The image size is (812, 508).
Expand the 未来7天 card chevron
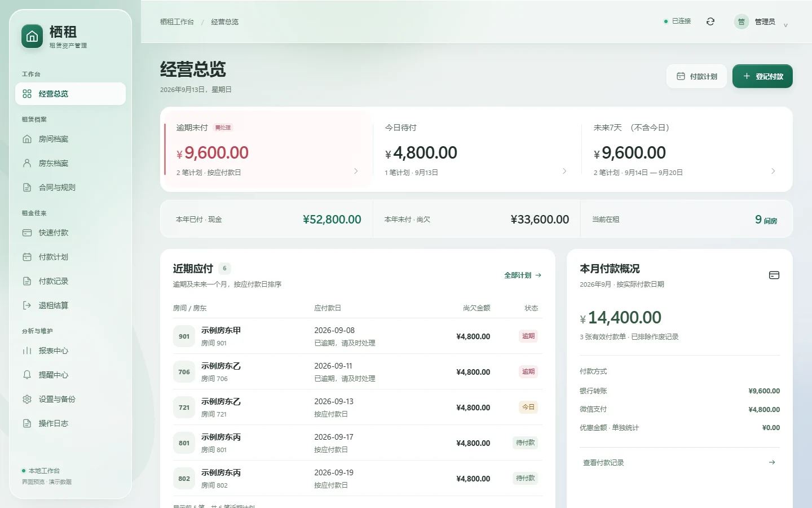pos(773,171)
